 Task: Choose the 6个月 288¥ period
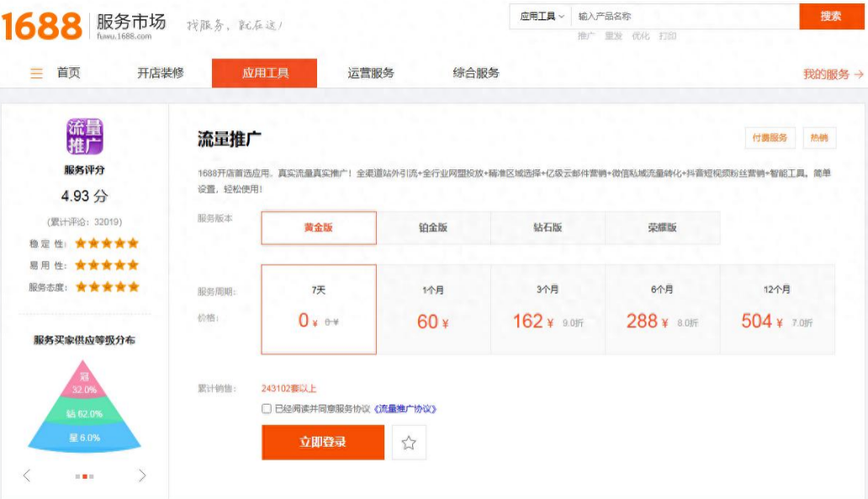[x=663, y=309]
